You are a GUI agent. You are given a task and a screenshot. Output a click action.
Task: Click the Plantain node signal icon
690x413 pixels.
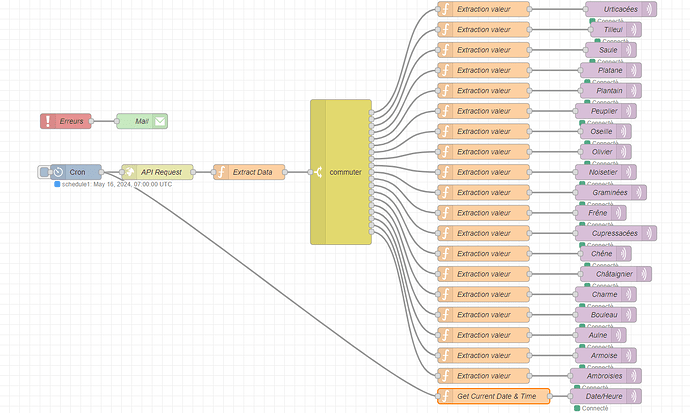pos(634,91)
